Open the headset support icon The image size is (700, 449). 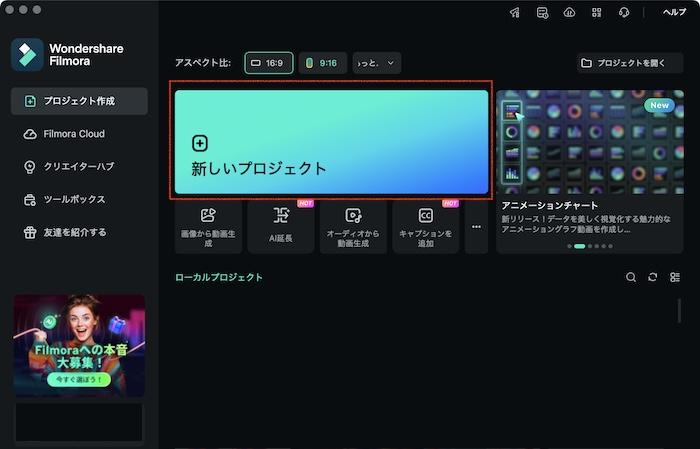pyautogui.click(x=624, y=12)
